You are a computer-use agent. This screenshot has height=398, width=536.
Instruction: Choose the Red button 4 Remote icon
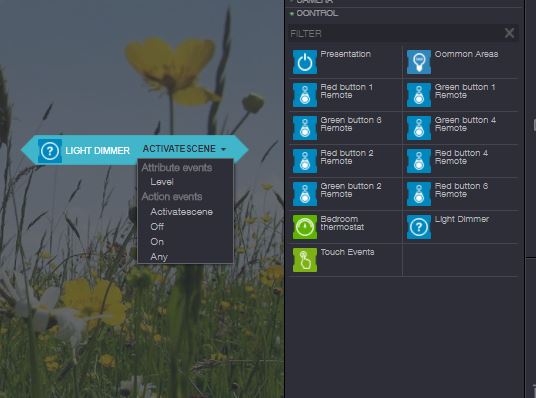click(x=419, y=161)
